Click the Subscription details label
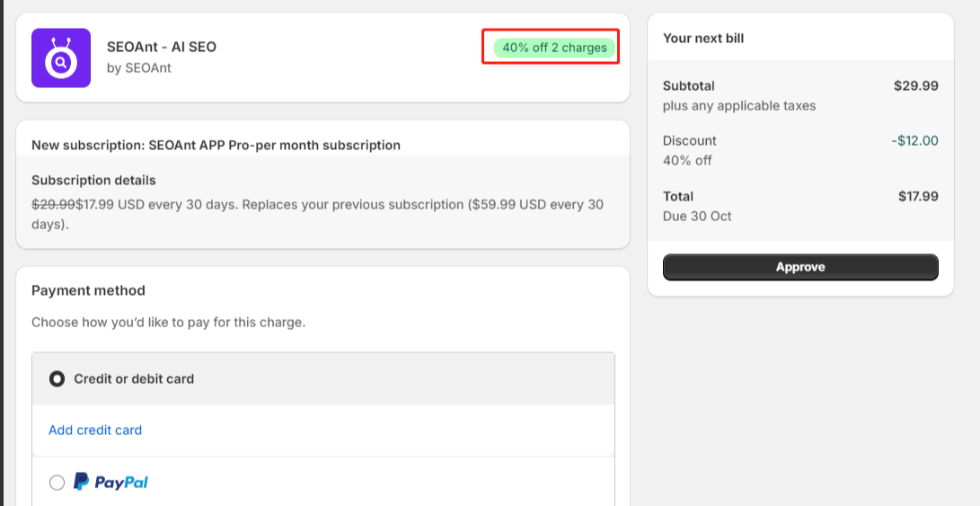 tap(93, 180)
